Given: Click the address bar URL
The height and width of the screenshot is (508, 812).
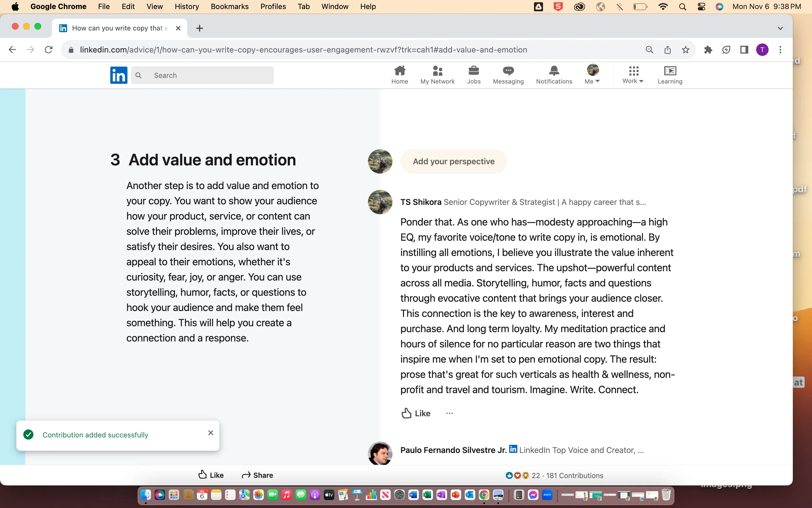Looking at the screenshot, I should (303, 50).
